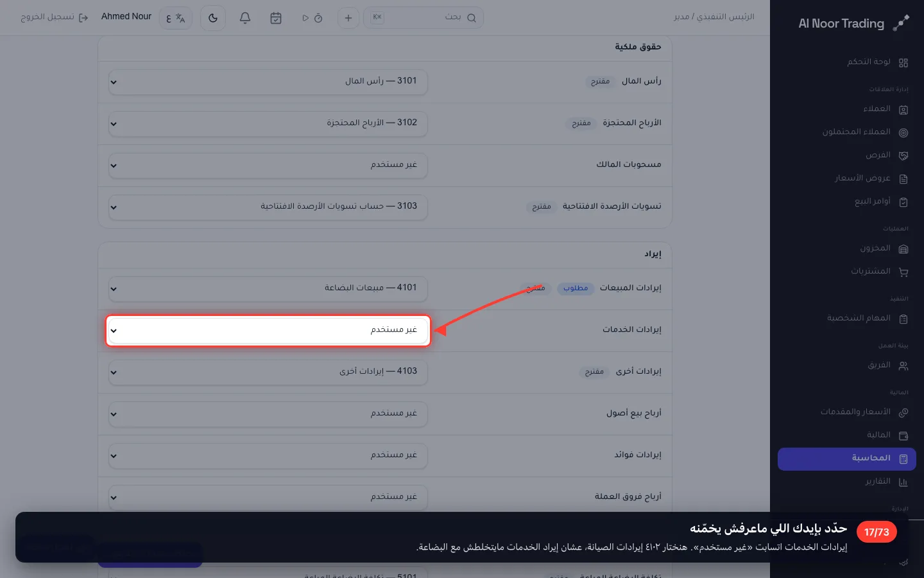The height and width of the screenshot is (578, 924).
Task: Open أرباح فروق العملة account dropdown
Action: (268, 497)
